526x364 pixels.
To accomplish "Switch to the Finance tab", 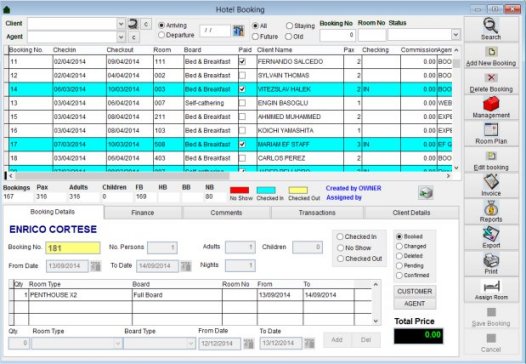I will pos(143,213).
